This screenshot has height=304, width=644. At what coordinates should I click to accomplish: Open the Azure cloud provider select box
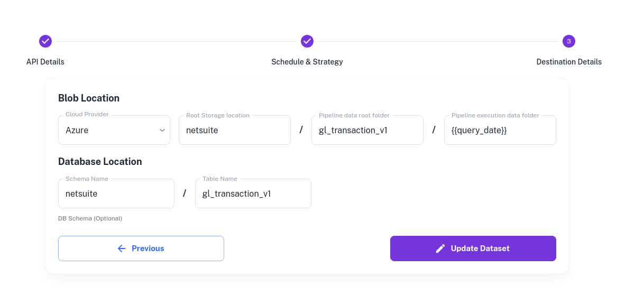click(x=114, y=130)
